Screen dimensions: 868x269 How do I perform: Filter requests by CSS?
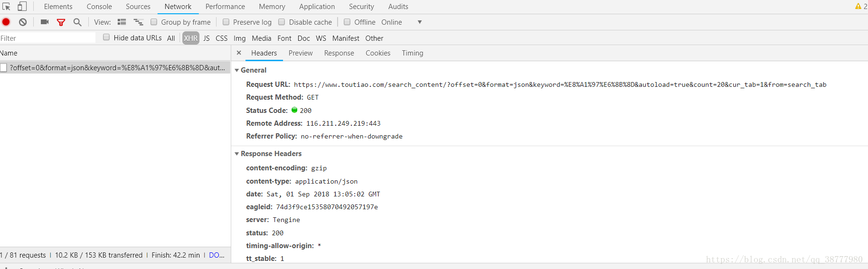click(x=222, y=38)
